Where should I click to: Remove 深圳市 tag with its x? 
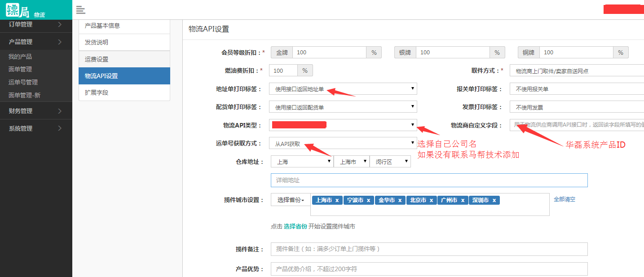click(494, 200)
